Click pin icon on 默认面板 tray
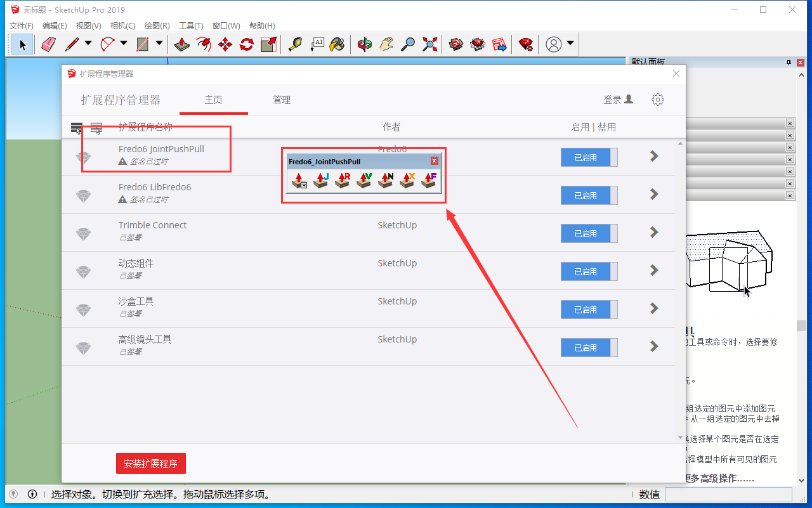 tap(789, 62)
